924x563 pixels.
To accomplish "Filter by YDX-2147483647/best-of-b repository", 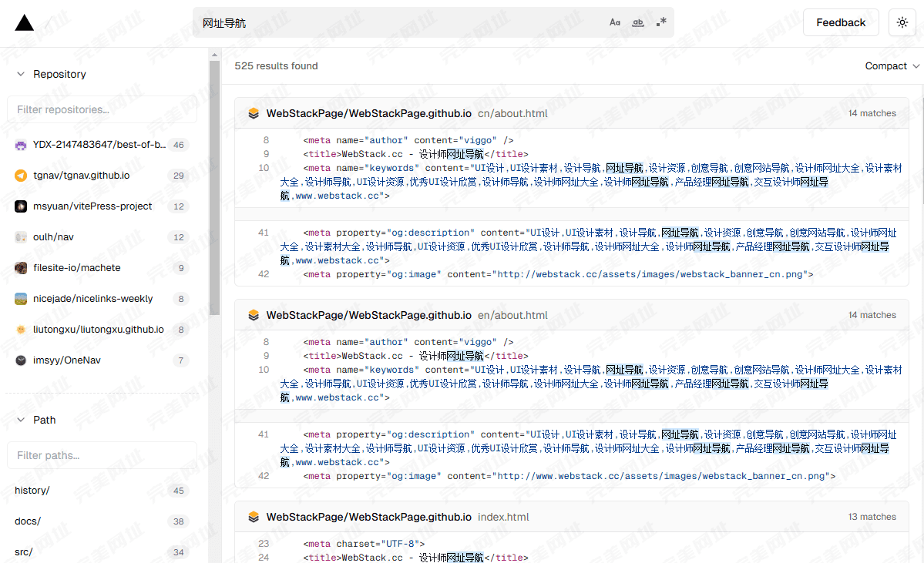I will pyautogui.click(x=102, y=145).
